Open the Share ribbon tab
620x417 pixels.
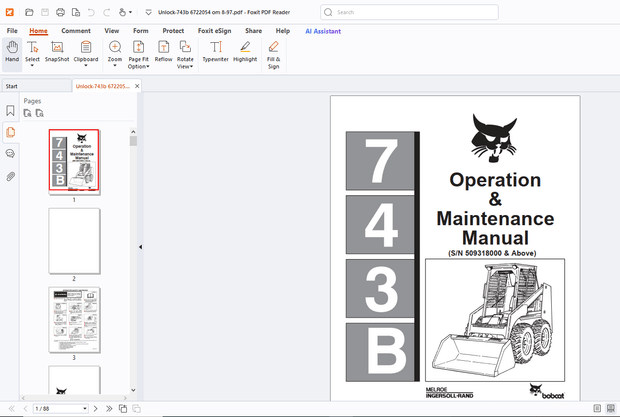pyautogui.click(x=253, y=31)
